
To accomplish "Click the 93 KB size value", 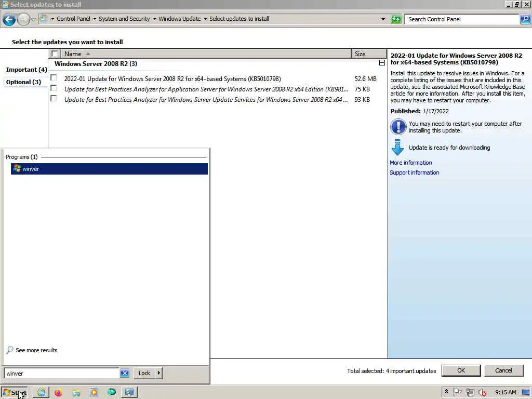I will [362, 100].
